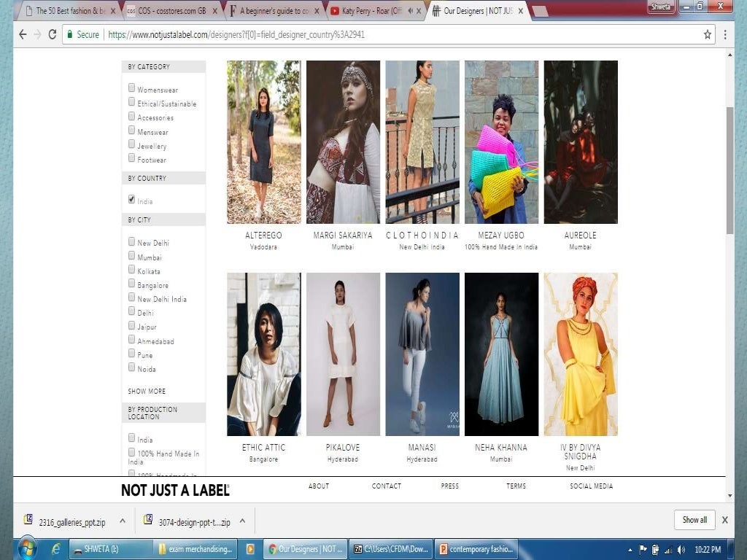
Task: Open media player taskbar icon
Action: pyautogui.click(x=250, y=549)
